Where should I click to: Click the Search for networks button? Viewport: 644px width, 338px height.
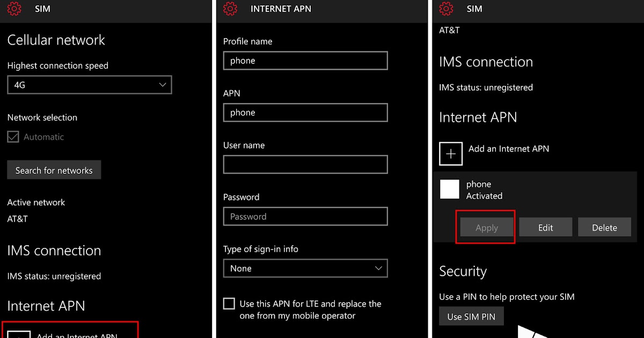coord(54,170)
